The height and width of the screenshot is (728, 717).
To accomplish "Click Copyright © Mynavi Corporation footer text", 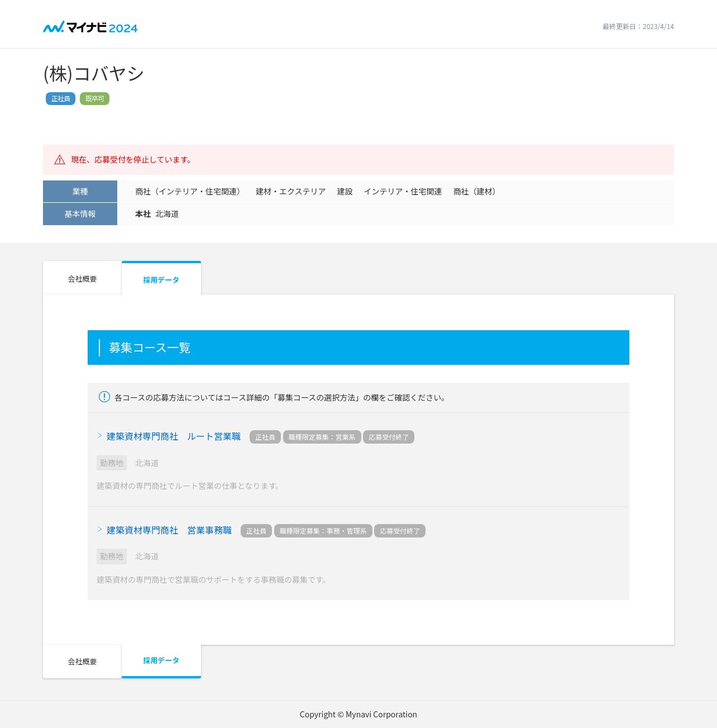I will click(358, 715).
